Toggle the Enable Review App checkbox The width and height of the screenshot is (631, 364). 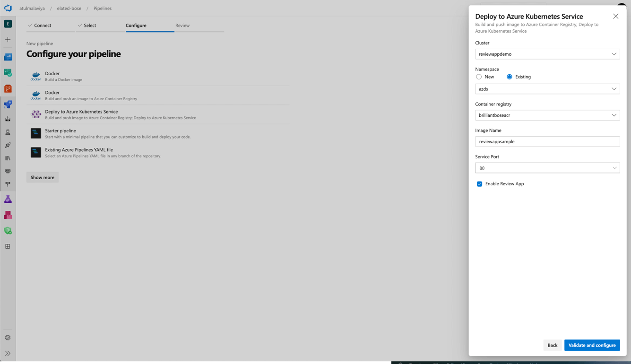(x=480, y=184)
